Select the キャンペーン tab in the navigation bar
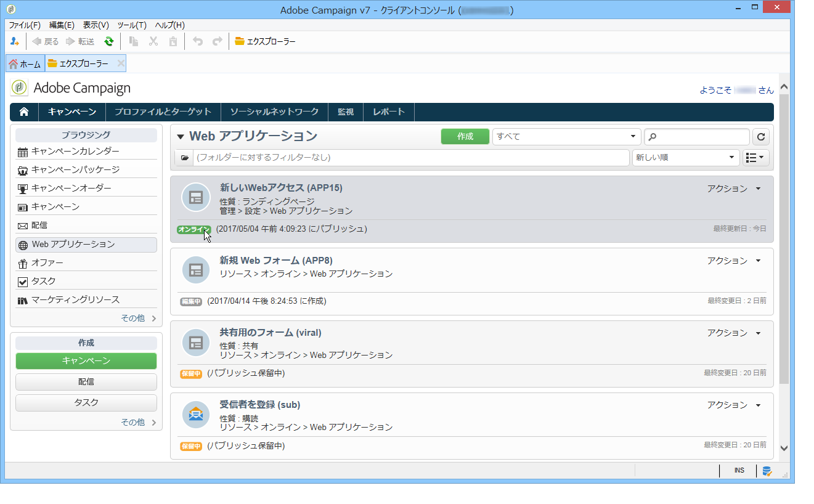Viewport: 814px width, 504px height. click(72, 112)
